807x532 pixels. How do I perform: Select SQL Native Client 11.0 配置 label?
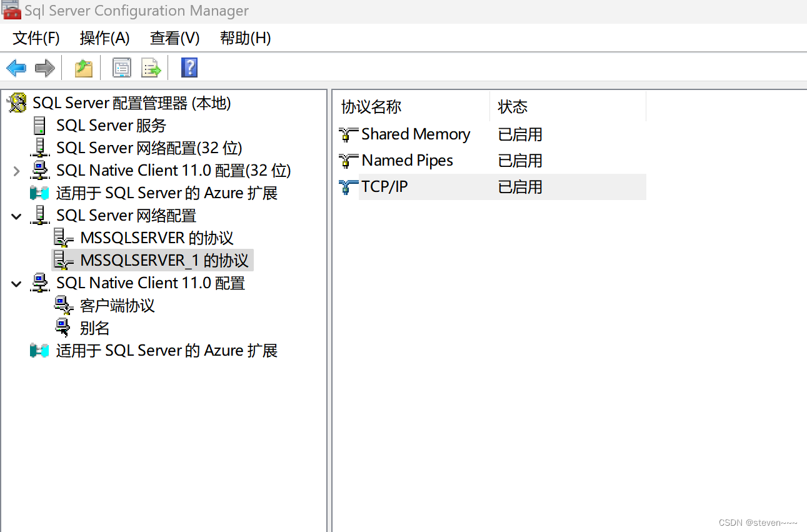(x=151, y=283)
